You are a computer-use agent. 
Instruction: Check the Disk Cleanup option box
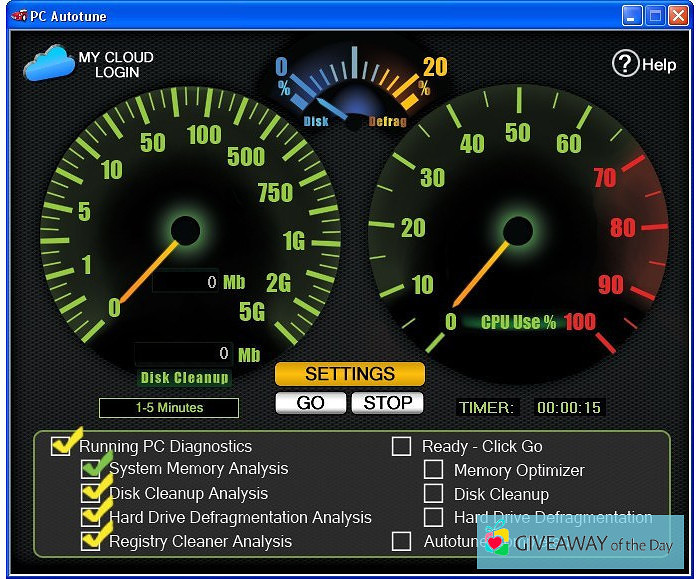(433, 493)
